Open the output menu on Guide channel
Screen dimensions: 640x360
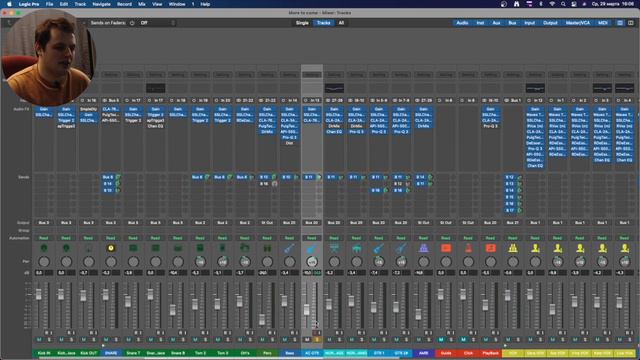(x=446, y=223)
